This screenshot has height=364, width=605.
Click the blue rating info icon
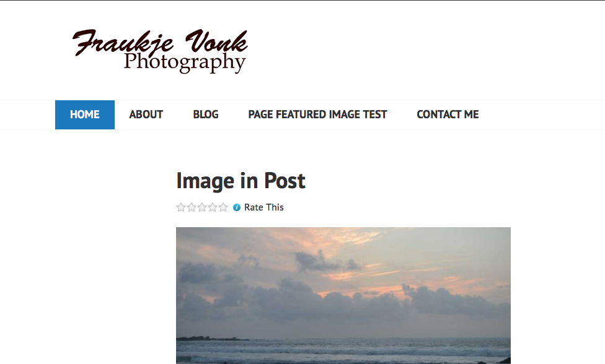coord(237,207)
